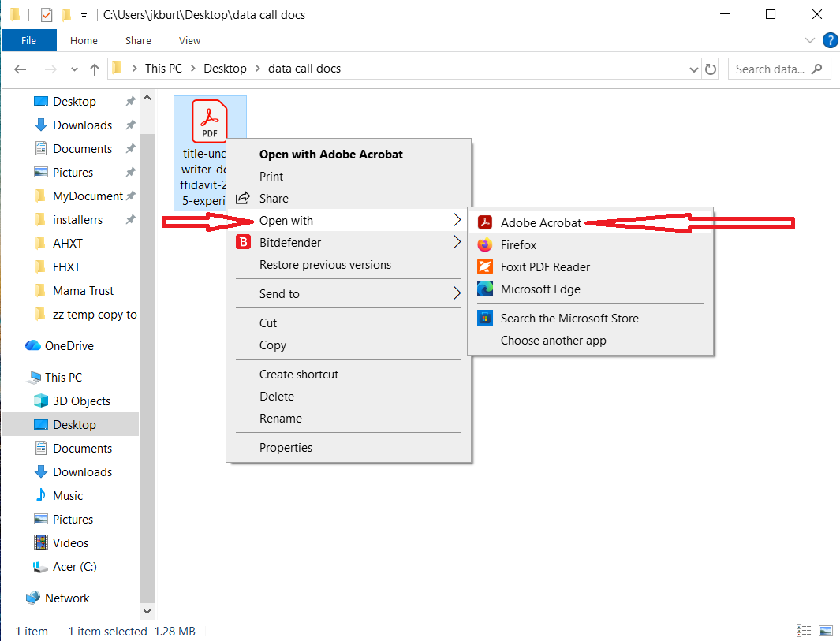
Task: Open the 'zz temp copy to' folder
Action: pos(95,315)
